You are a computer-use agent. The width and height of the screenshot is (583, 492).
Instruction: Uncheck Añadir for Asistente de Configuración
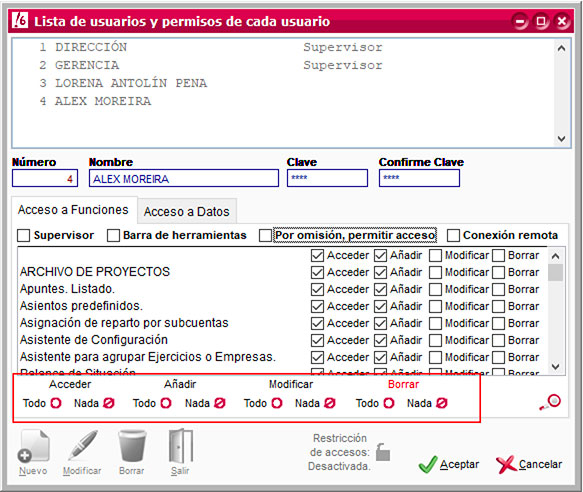(380, 340)
